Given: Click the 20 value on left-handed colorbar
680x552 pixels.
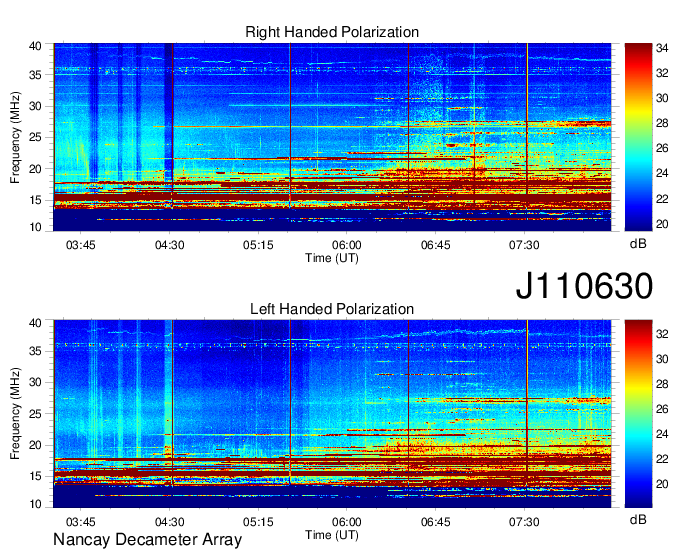Looking at the screenshot, I should 662,484.
